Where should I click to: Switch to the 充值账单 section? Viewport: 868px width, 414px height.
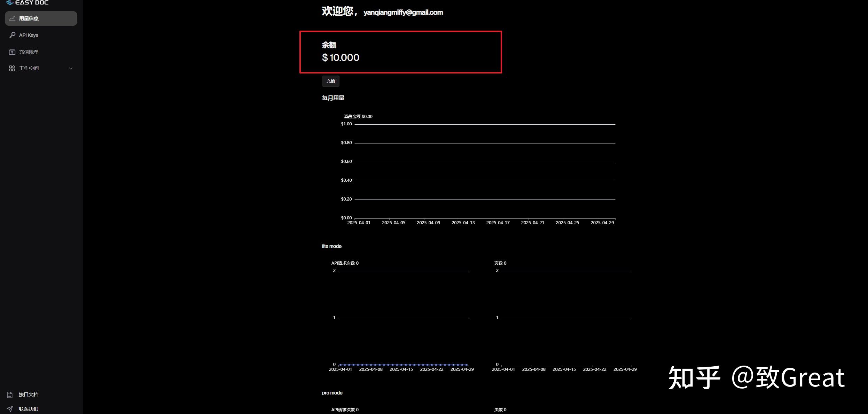pos(29,52)
